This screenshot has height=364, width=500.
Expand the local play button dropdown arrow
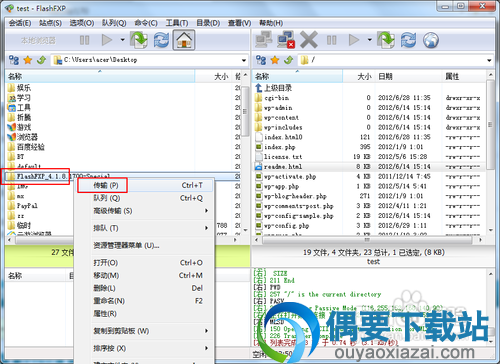(x=122, y=40)
